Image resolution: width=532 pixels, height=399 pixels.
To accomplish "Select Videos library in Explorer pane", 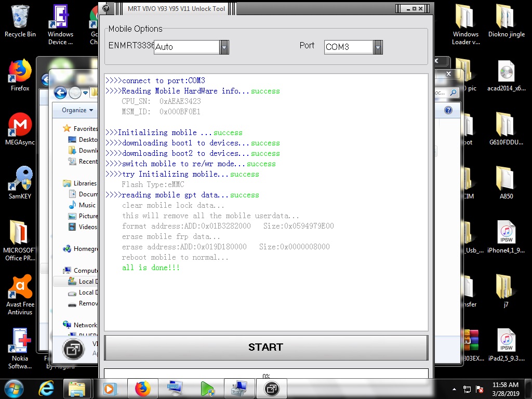I will pos(83,227).
